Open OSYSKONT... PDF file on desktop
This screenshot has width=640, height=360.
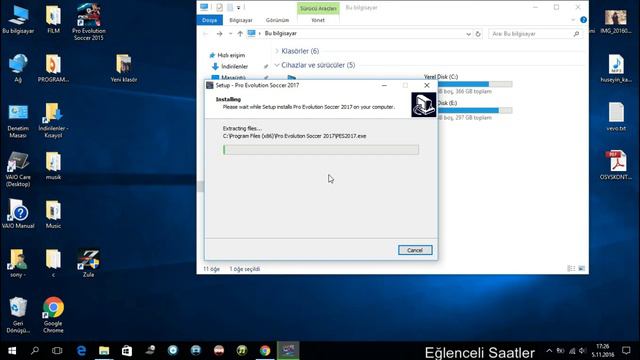[616, 165]
